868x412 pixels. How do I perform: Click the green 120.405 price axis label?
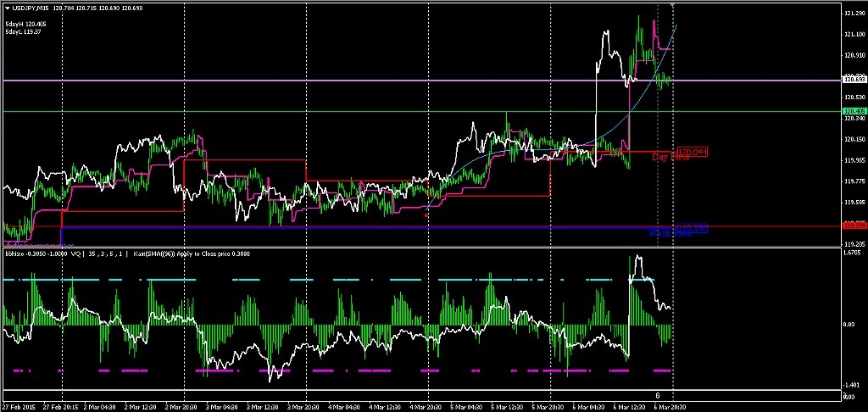pyautogui.click(x=854, y=111)
